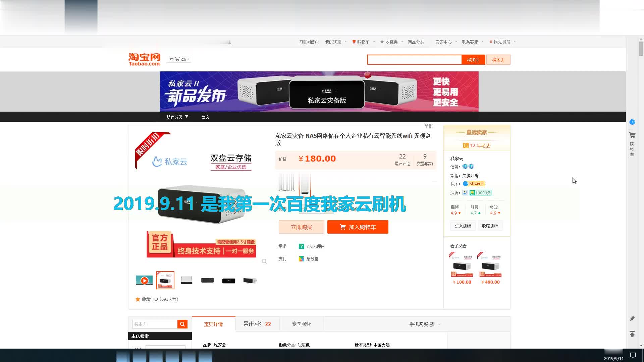This screenshot has height=362, width=644.
Task: Click the 9 交易成功 count
Action: pos(425,160)
